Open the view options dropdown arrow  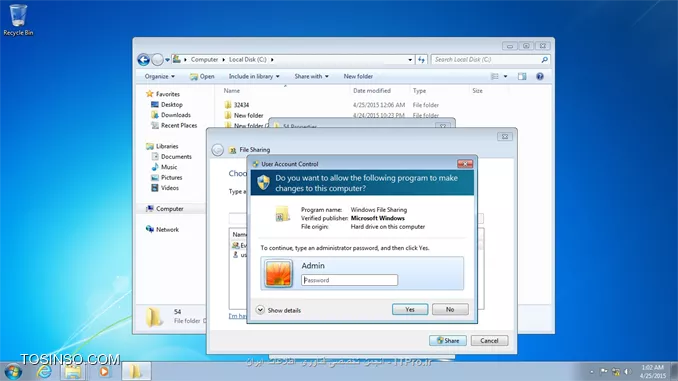[x=505, y=76]
